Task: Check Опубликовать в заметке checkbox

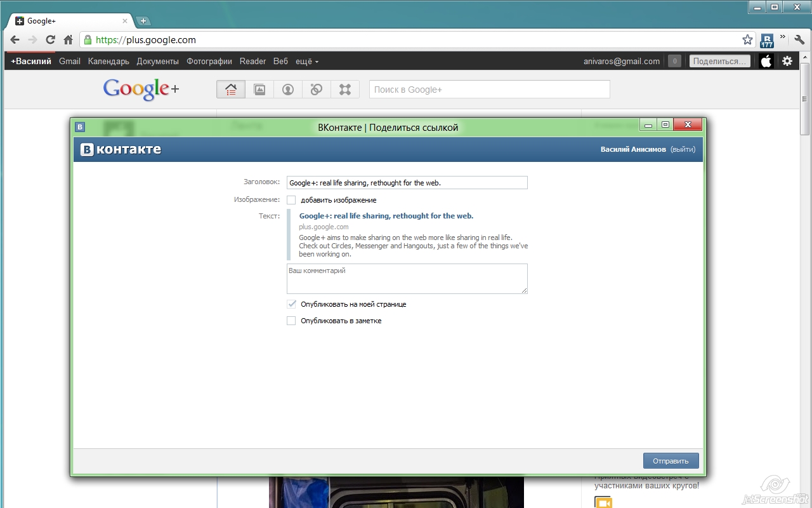Action: [291, 321]
